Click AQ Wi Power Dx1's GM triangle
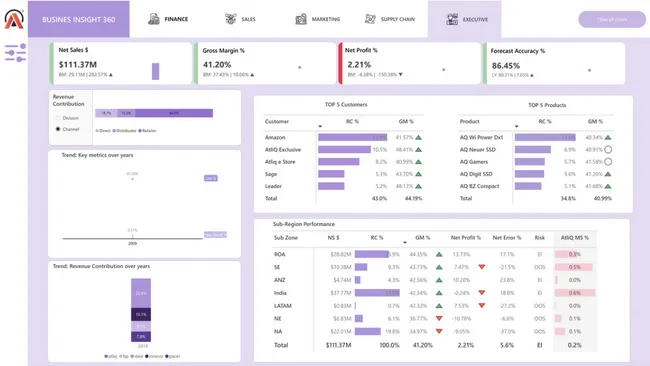The width and height of the screenshot is (650, 366). click(x=608, y=138)
